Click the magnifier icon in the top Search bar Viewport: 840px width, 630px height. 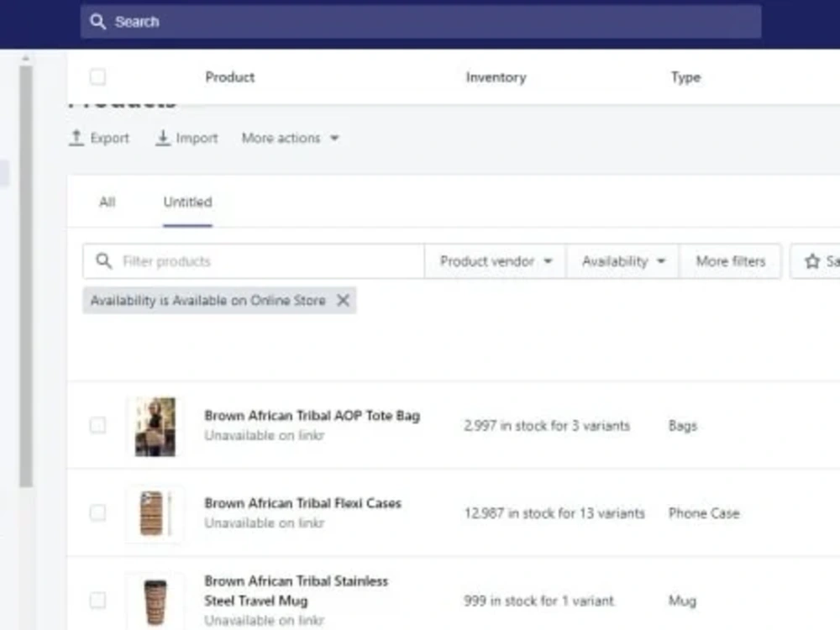(x=97, y=22)
